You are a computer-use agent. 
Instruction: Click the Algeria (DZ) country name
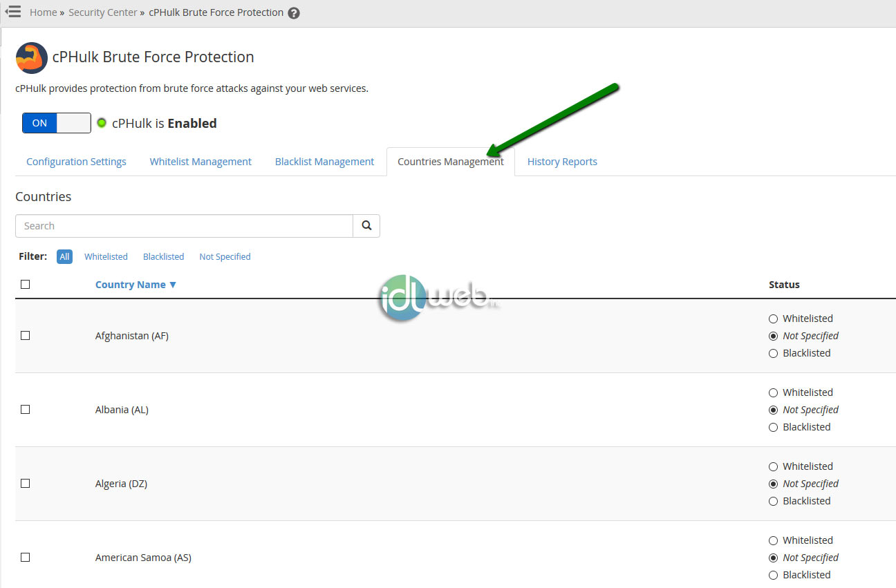121,484
